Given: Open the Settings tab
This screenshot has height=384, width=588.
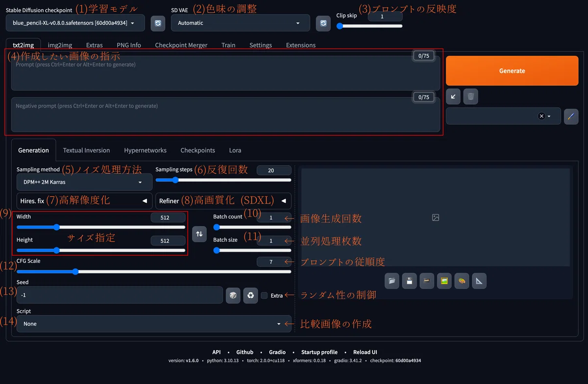Looking at the screenshot, I should click(261, 45).
